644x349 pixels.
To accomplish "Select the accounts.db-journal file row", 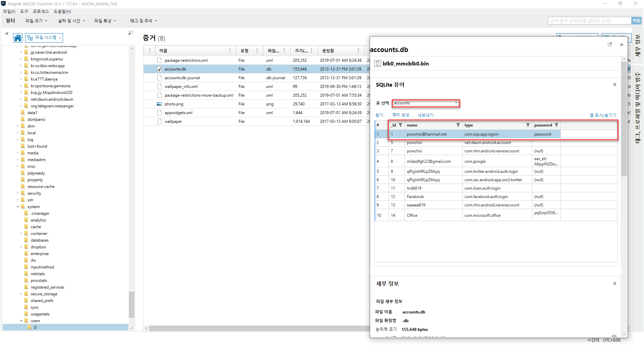I will click(257, 78).
